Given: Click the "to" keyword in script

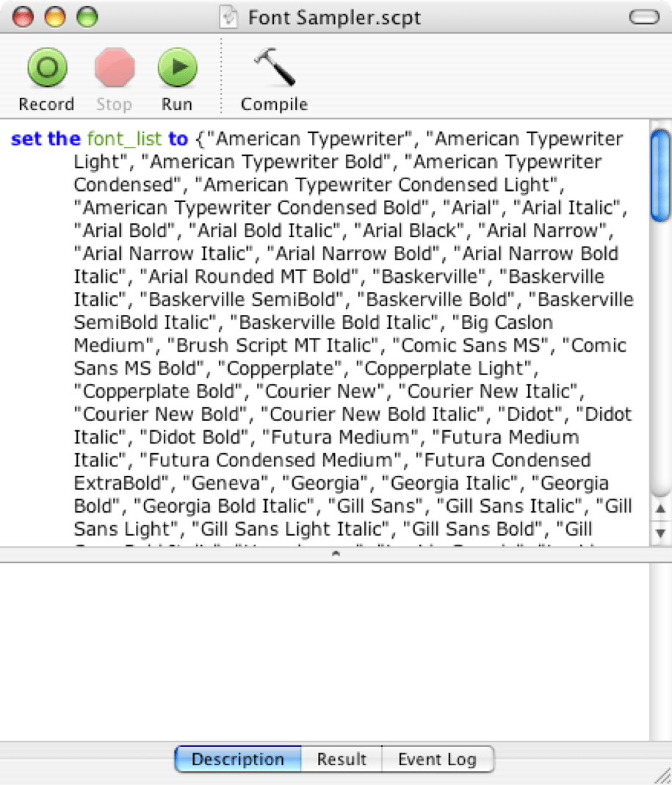Looking at the screenshot, I should click(178, 139).
